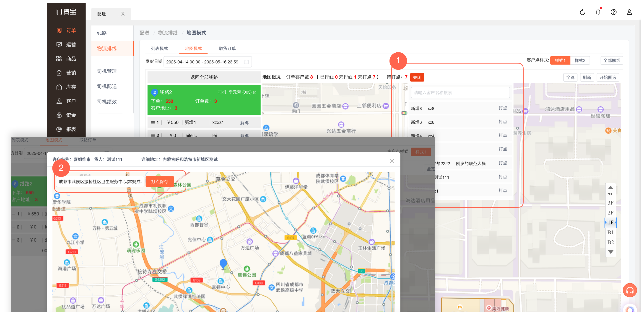
Task: Open 订单 in the left sidebar
Action: tap(66, 31)
